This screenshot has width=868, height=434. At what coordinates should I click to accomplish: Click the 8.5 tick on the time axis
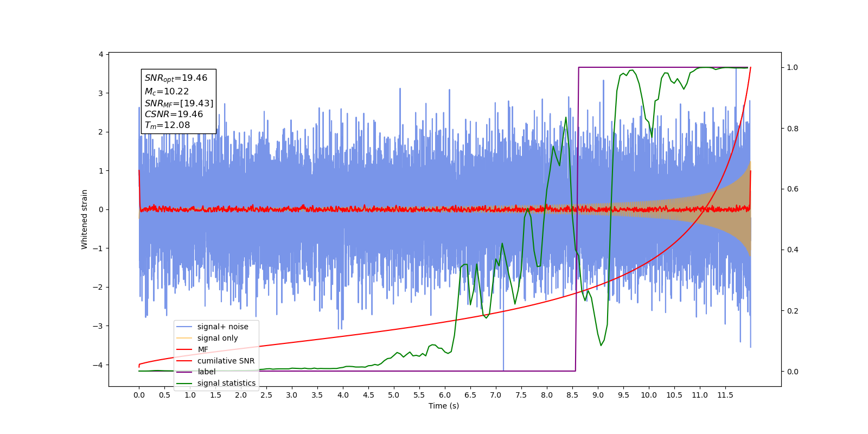click(x=572, y=395)
